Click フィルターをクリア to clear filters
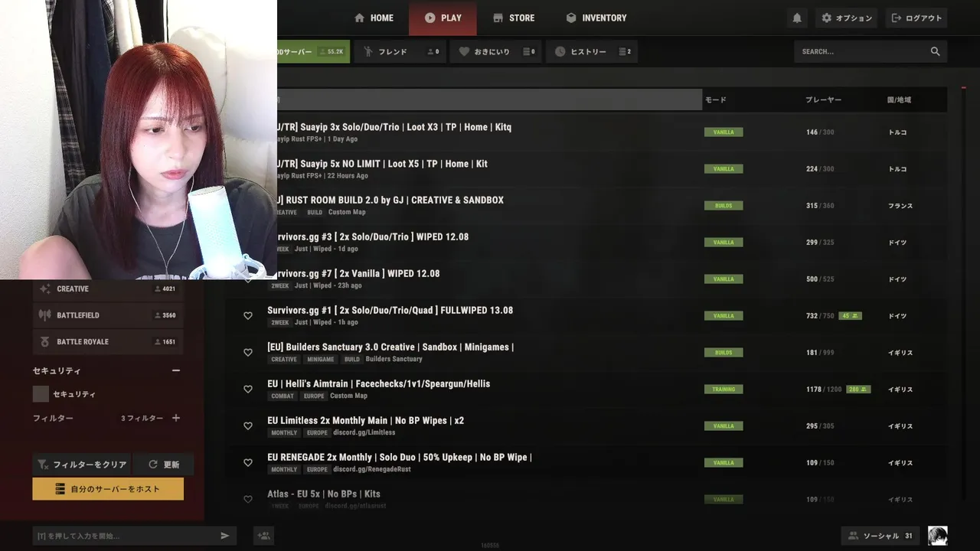Image resolution: width=980 pixels, height=551 pixels. pyautogui.click(x=81, y=465)
